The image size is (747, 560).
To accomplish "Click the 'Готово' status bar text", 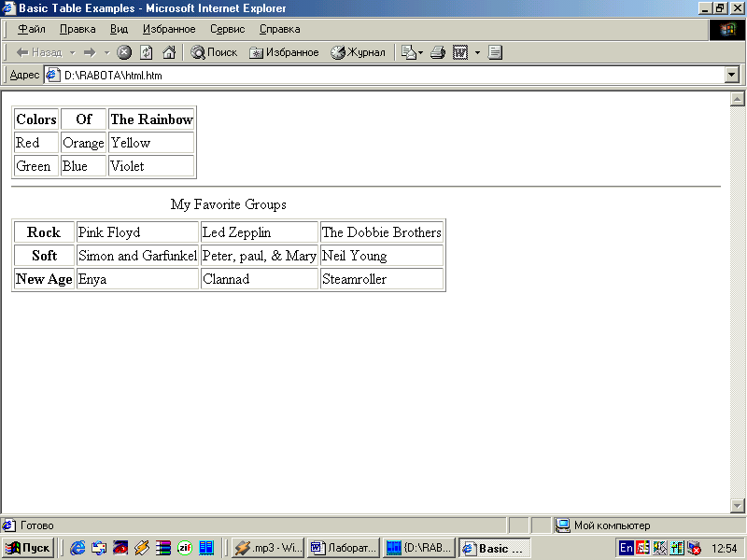I will (x=37, y=525).
